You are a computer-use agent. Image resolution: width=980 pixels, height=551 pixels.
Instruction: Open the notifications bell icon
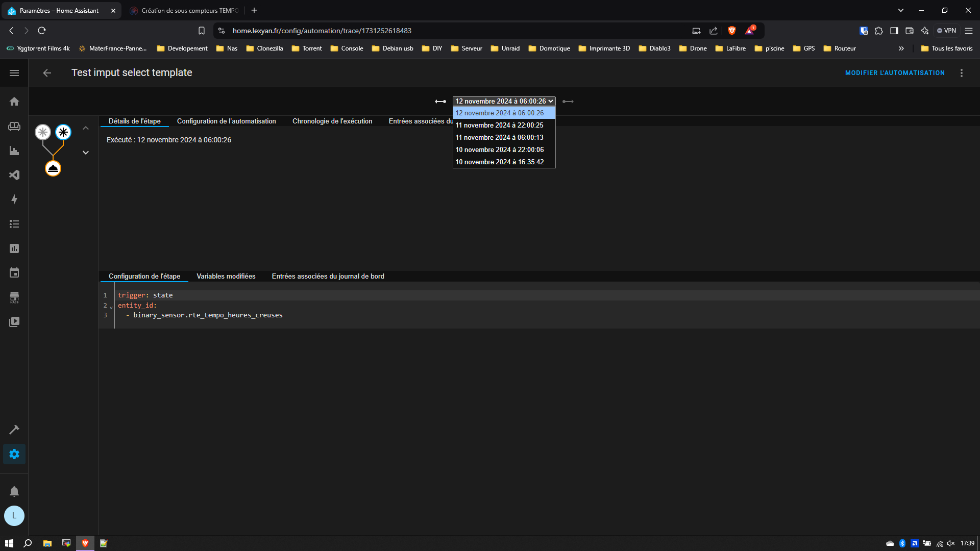14,491
